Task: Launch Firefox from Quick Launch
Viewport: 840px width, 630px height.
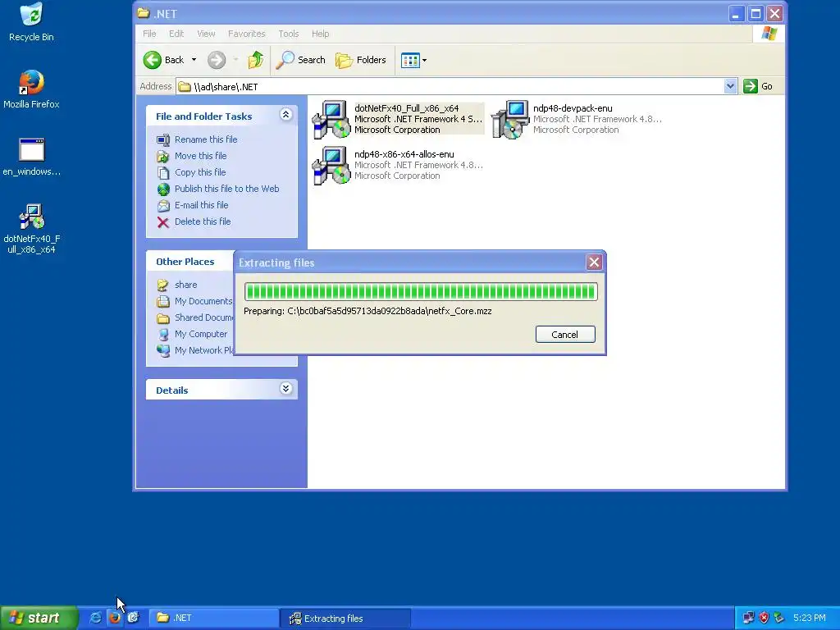Action: point(114,618)
